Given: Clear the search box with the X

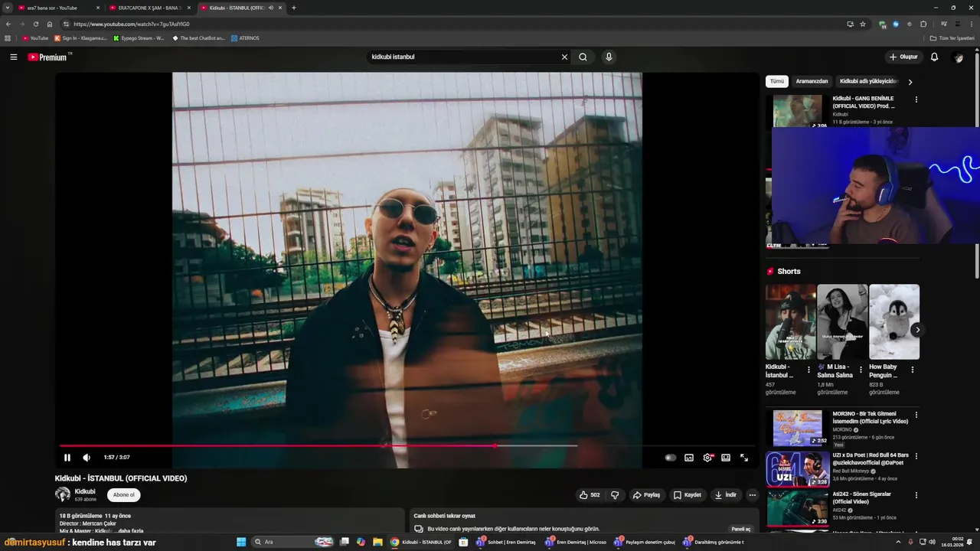Looking at the screenshot, I should (564, 57).
